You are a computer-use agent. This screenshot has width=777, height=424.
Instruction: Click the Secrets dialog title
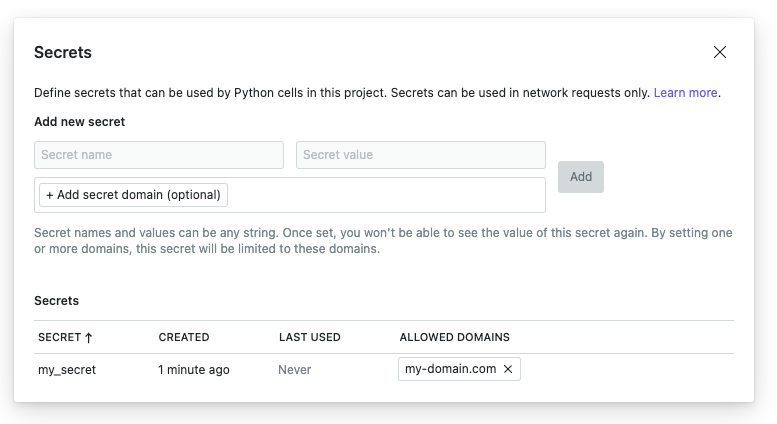(63, 52)
